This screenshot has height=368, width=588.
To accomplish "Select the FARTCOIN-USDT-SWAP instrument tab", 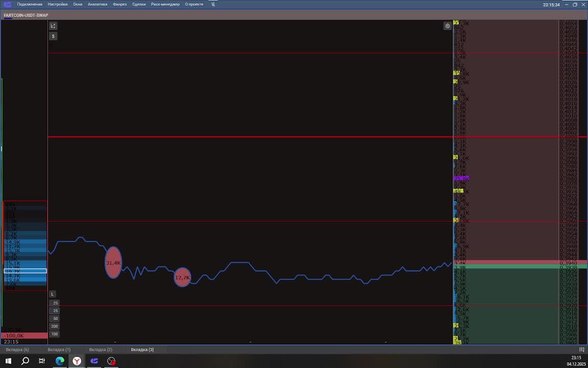I will click(x=26, y=15).
